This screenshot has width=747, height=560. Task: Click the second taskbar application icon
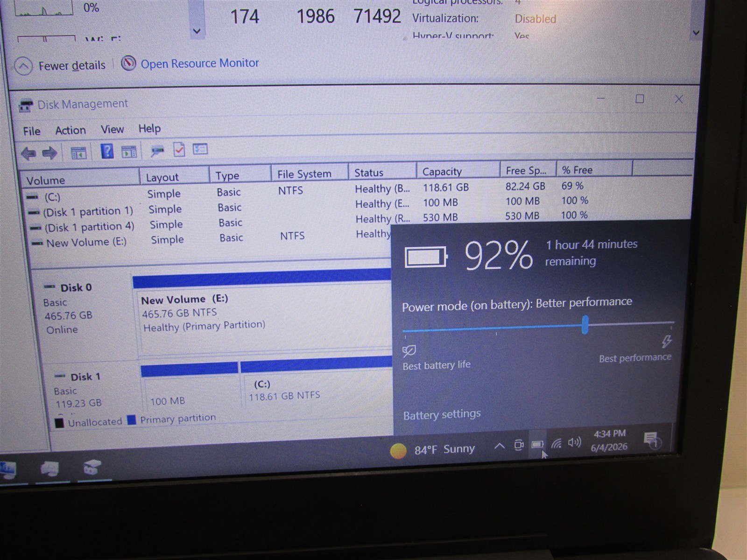coord(49,469)
